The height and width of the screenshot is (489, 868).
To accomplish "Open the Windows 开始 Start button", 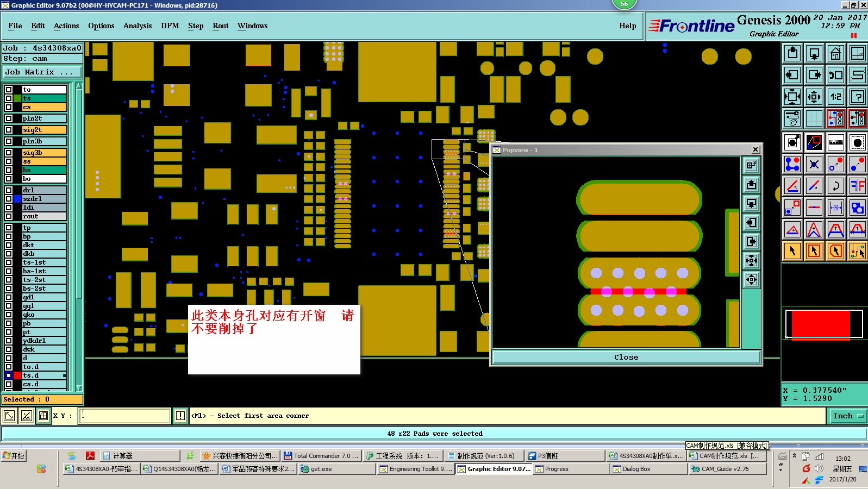I will pyautogui.click(x=14, y=456).
